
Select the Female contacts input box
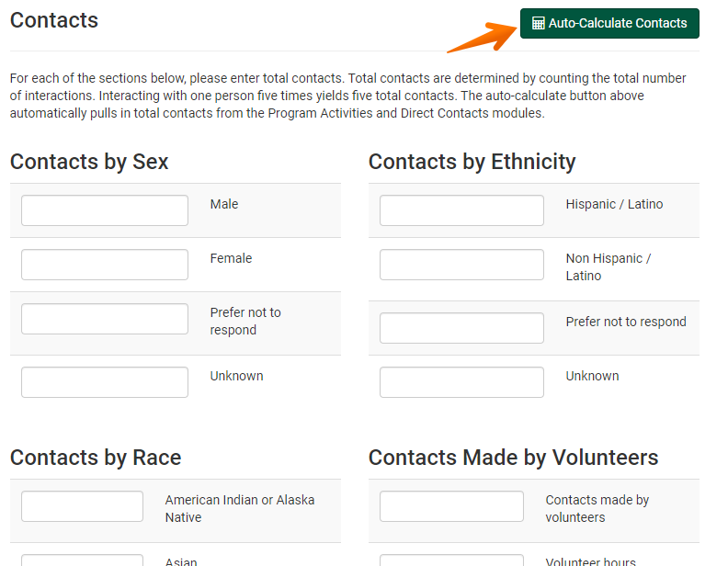pyautogui.click(x=105, y=265)
